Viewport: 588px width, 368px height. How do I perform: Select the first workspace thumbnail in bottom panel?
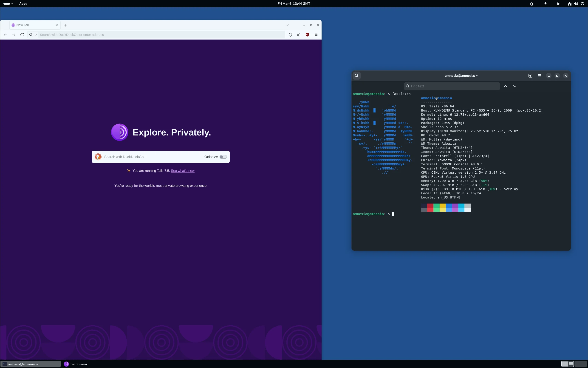point(568,364)
